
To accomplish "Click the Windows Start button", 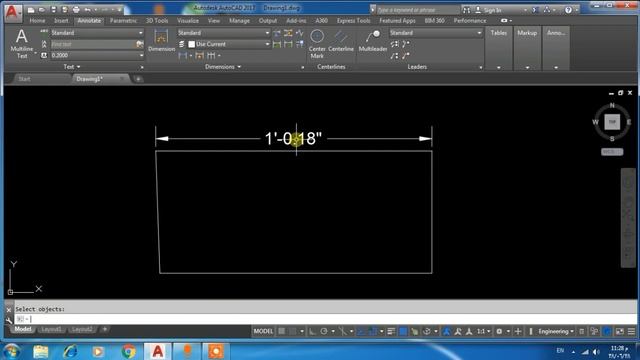I will coord(11,351).
